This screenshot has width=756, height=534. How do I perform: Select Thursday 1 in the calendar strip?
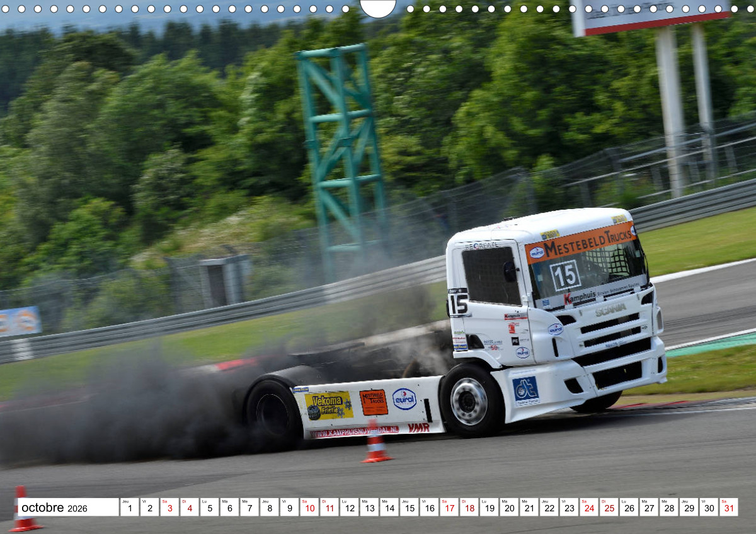click(129, 508)
